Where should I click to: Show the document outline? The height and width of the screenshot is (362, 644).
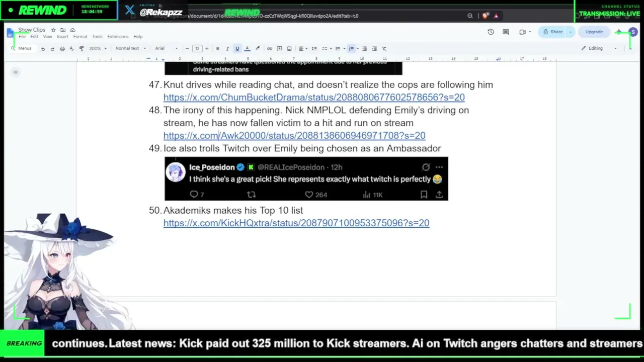16,72
